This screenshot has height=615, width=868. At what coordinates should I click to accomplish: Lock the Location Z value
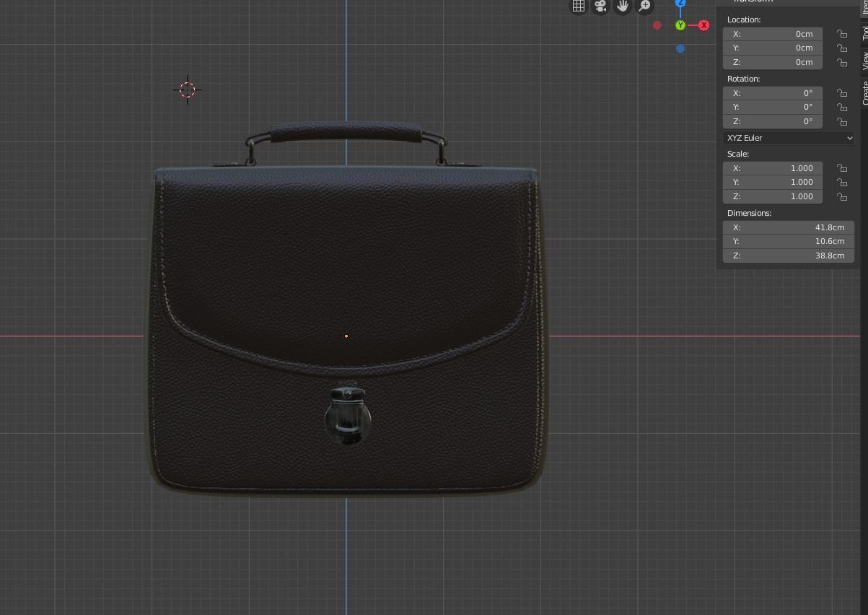(841, 62)
